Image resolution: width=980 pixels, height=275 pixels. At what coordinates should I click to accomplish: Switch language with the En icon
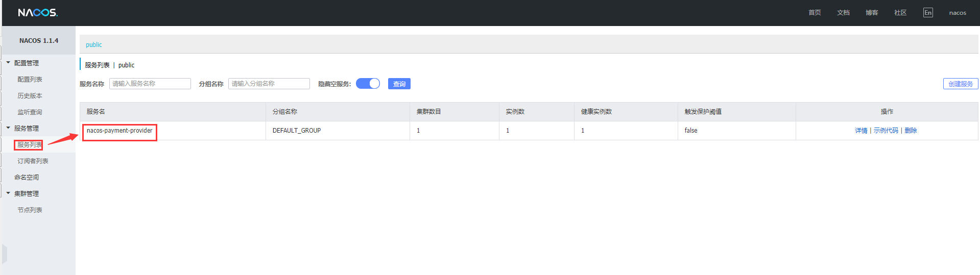tap(928, 13)
